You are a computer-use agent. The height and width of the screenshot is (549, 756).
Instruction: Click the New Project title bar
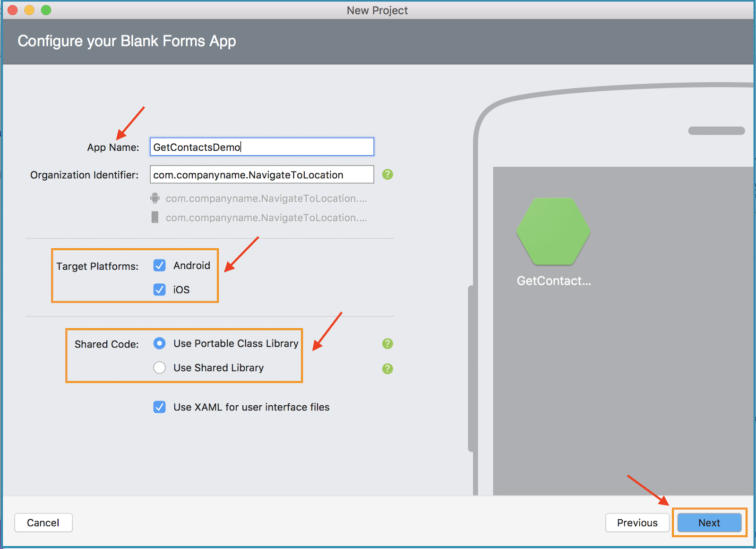click(377, 10)
